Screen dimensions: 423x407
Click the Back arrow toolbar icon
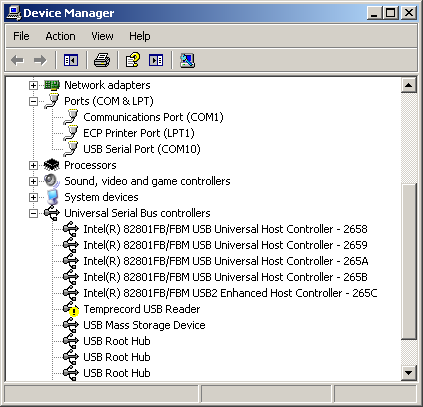click(x=18, y=60)
